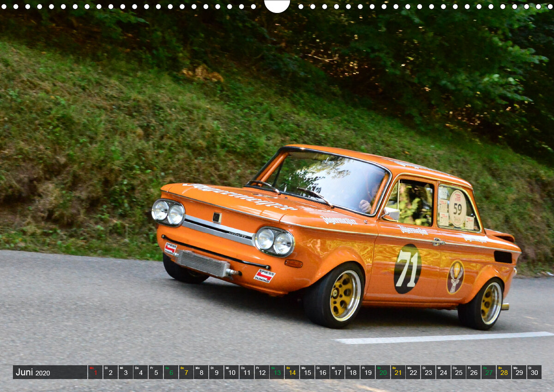This screenshot has height=392, width=554.
Task: Choose the green Saturday 27 date cell
Action: tap(489, 372)
